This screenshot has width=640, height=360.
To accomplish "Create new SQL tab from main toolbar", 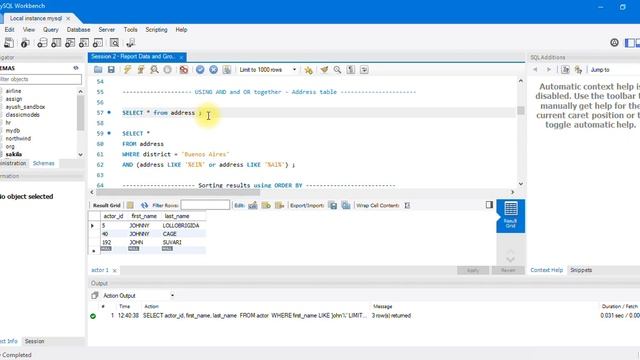I will pyautogui.click(x=9, y=43).
